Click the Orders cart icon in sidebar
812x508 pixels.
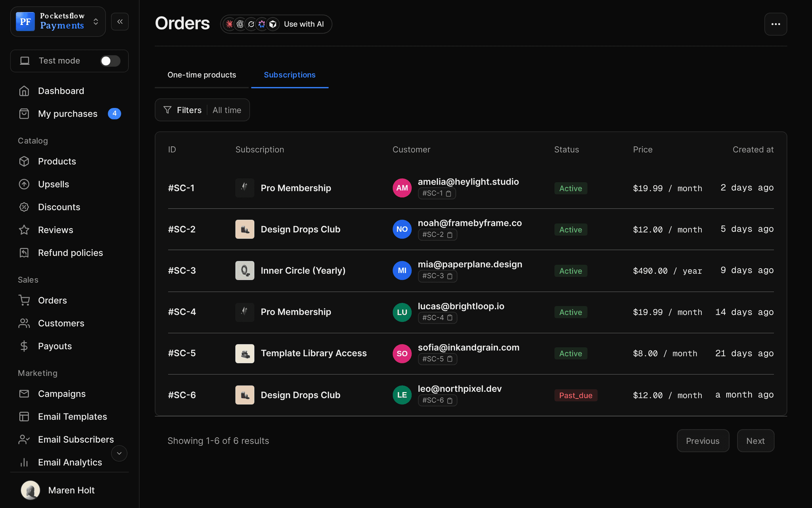(24, 300)
